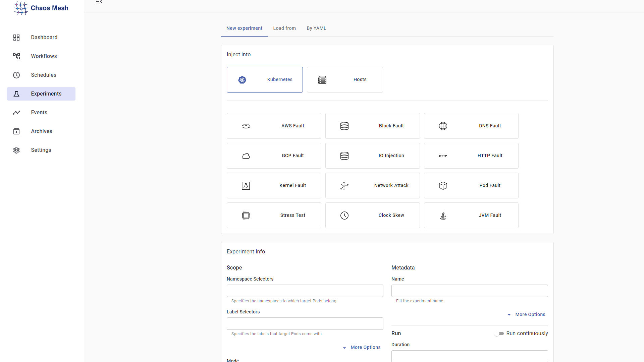
Task: Select the Stress Test chip icon
Action: coord(246,216)
